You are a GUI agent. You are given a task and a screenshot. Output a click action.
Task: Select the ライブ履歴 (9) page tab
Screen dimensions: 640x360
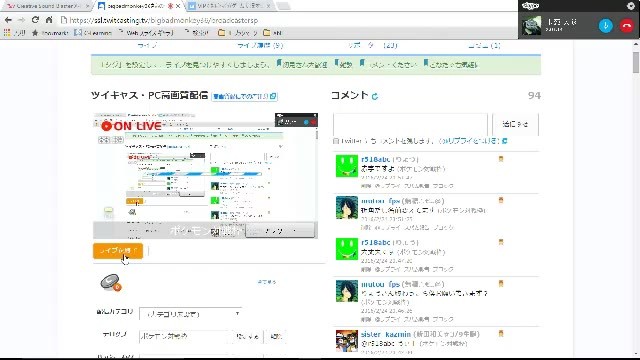260,45
